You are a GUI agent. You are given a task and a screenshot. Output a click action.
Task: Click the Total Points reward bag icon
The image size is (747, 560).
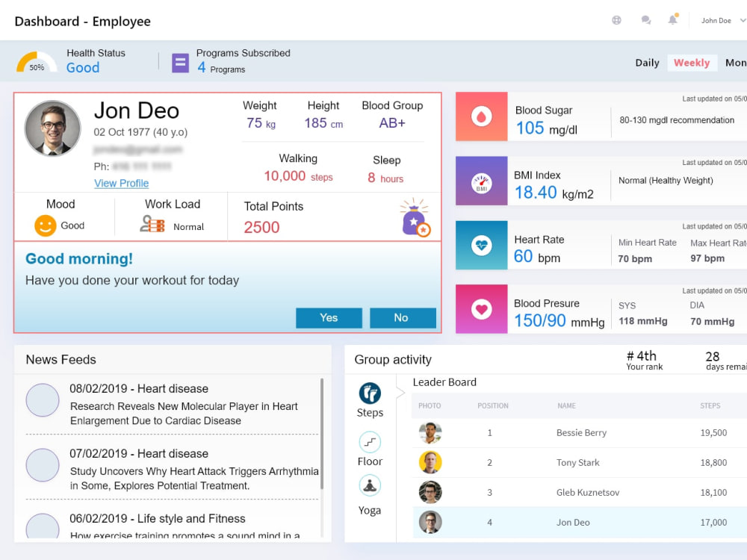click(x=415, y=217)
